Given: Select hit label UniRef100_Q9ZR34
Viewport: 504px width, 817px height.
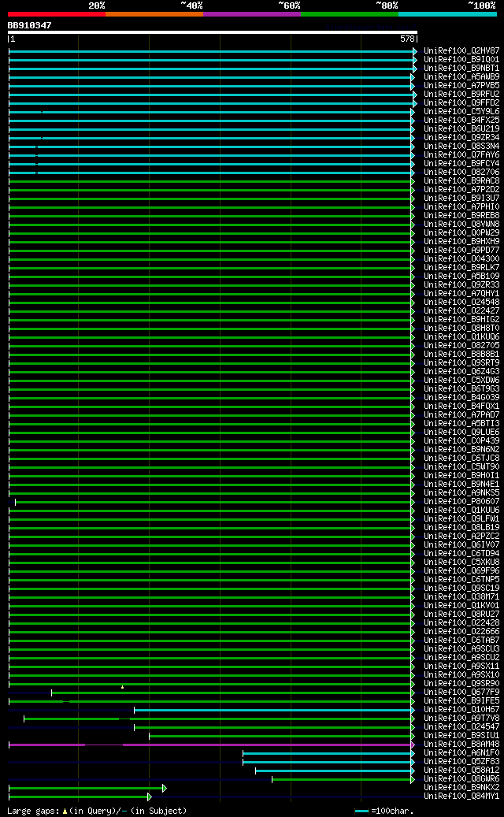Looking at the screenshot, I should pos(461,138).
